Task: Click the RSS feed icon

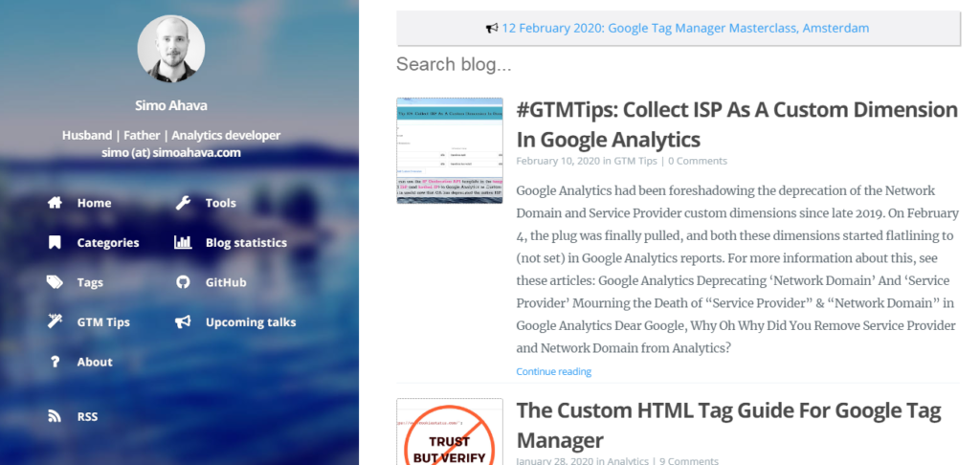Action: 55,416
